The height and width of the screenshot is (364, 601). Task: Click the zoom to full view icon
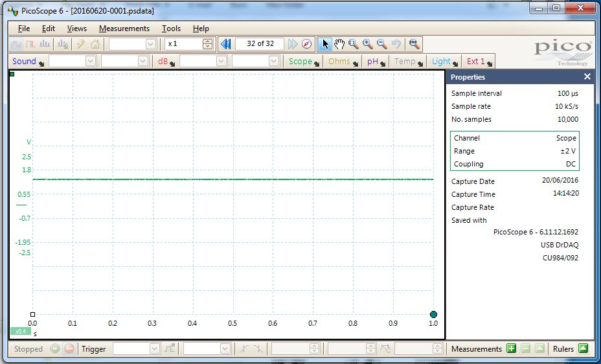pyautogui.click(x=414, y=44)
